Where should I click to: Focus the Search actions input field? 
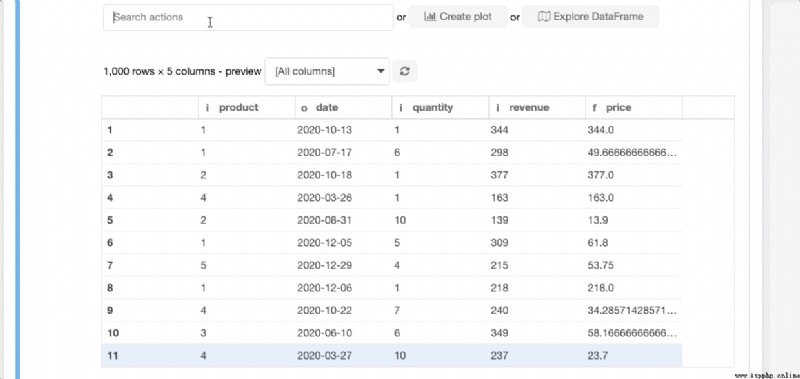(x=248, y=17)
